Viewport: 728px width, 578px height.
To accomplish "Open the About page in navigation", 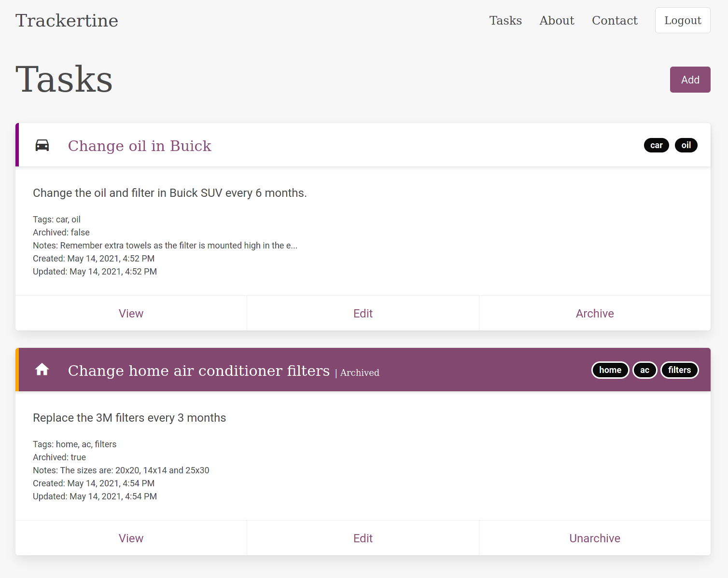I will pyautogui.click(x=557, y=20).
